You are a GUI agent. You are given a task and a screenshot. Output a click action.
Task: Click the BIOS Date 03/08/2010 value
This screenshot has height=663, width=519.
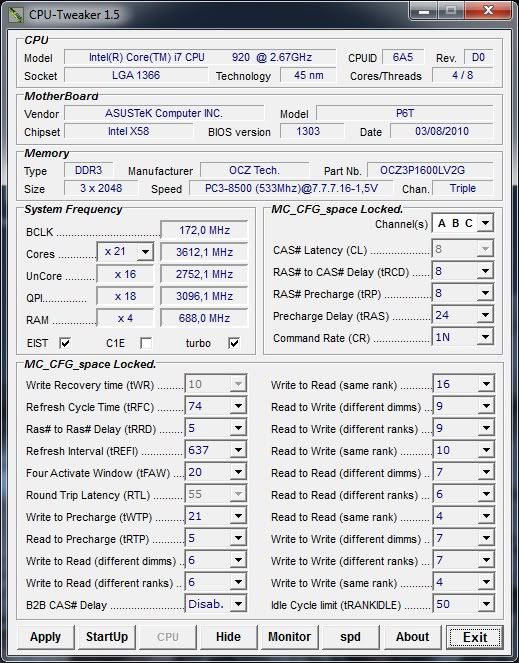click(x=442, y=131)
